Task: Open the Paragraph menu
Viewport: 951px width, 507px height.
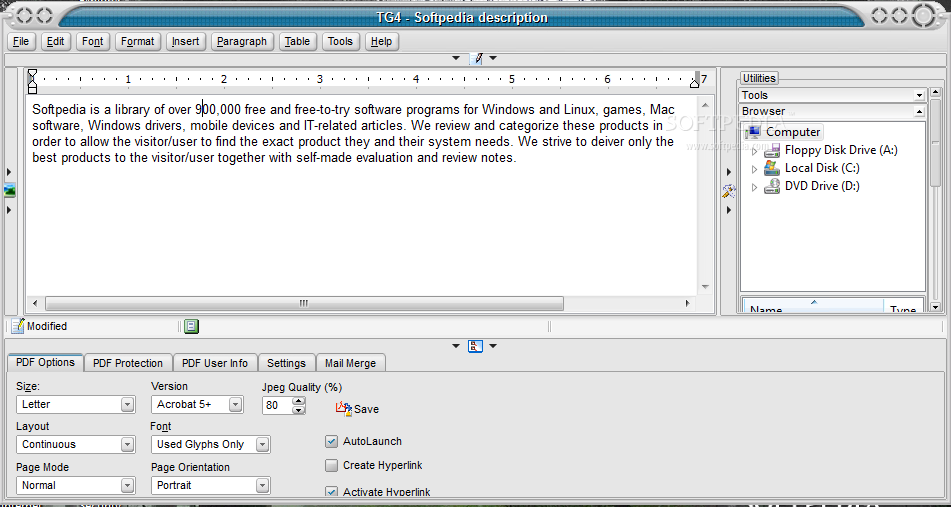Action: click(x=242, y=41)
